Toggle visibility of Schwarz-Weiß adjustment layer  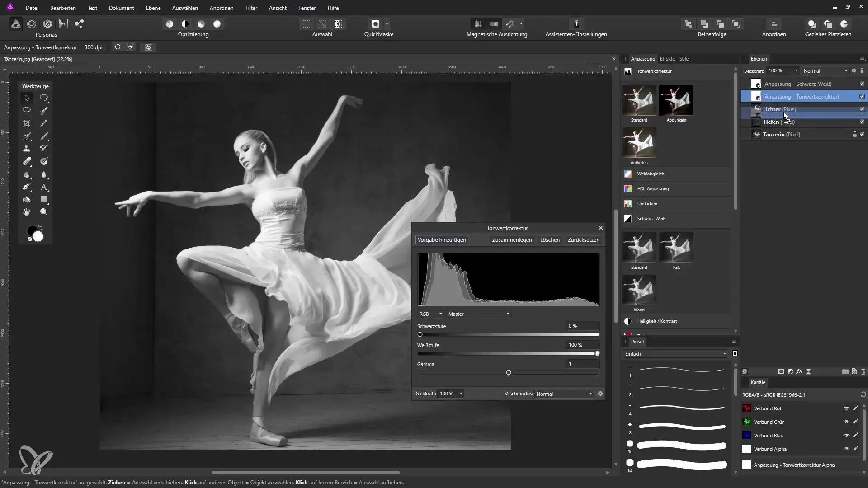click(x=862, y=84)
